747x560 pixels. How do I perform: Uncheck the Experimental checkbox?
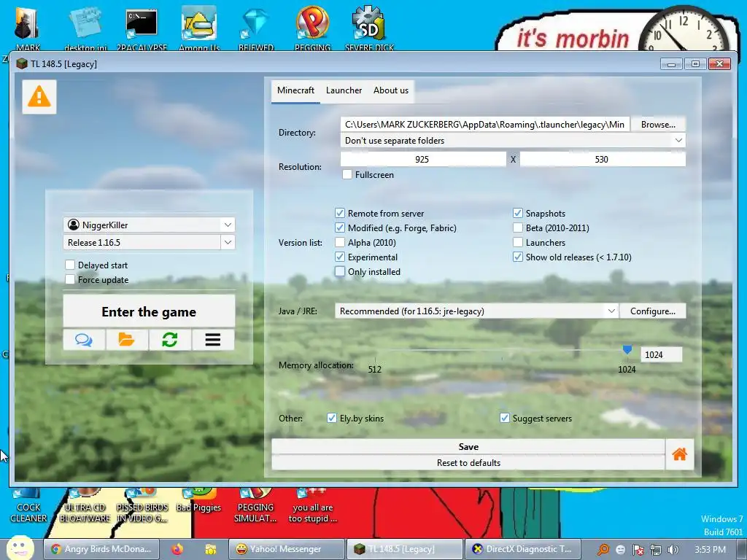(340, 257)
